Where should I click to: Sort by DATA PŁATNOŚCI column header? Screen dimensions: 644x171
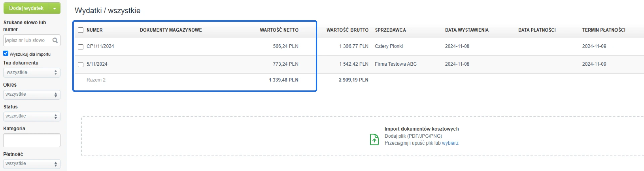[x=537, y=30]
